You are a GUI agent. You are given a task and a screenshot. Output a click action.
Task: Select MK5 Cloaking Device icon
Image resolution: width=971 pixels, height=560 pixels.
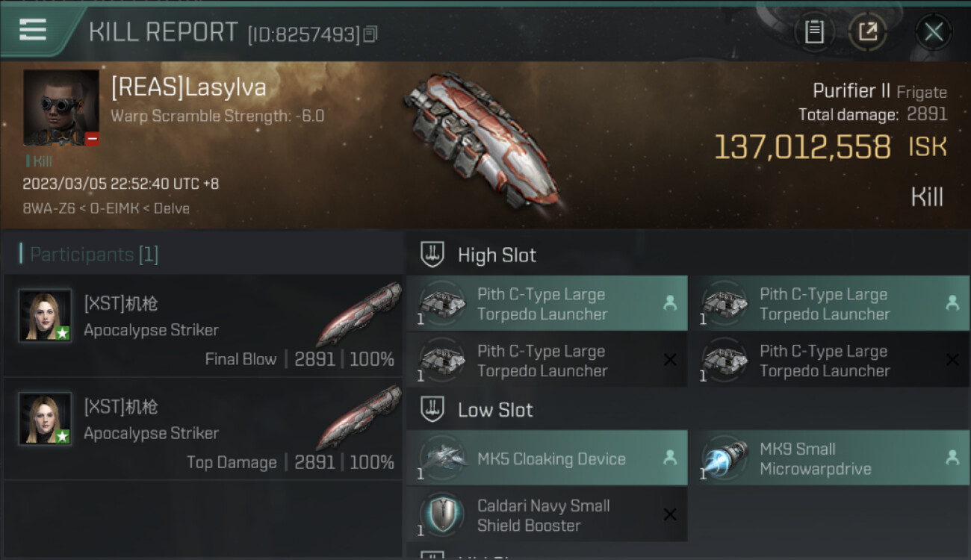coord(442,458)
